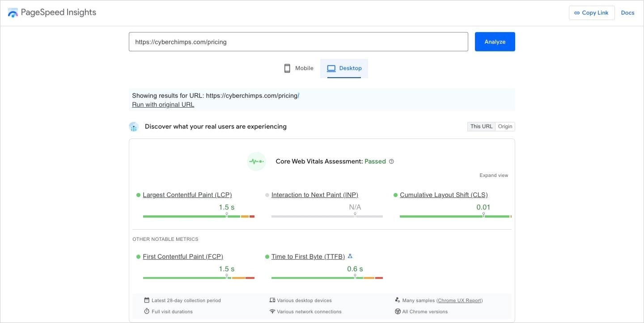Image resolution: width=644 pixels, height=323 pixels.
Task: Click the LCP value 1.5 s
Action: tap(227, 207)
